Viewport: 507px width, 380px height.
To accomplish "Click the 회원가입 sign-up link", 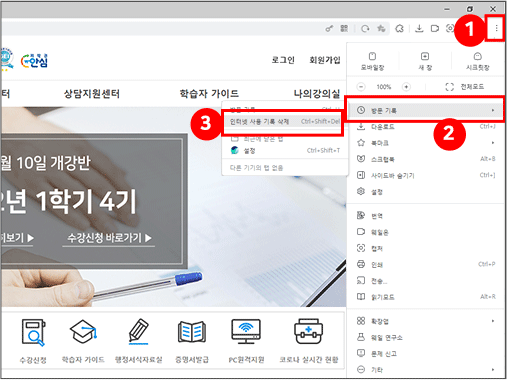I will [325, 60].
